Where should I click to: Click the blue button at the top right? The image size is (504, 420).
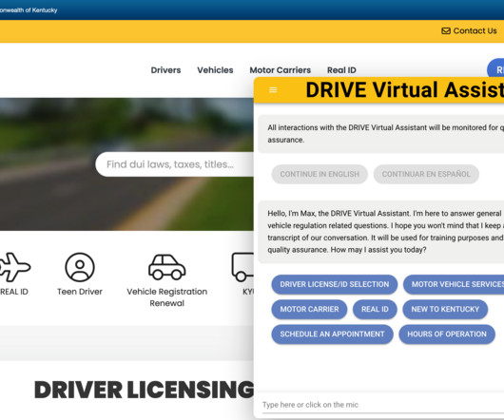coord(495,67)
